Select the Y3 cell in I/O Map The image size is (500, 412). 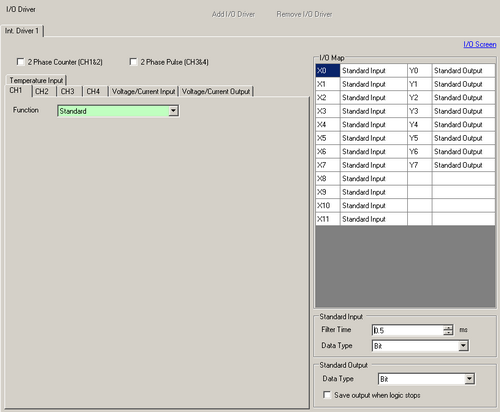[x=420, y=111]
